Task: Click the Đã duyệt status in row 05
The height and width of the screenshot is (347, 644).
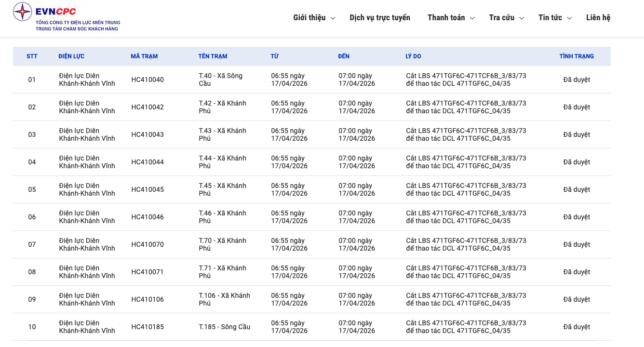Action: [577, 189]
